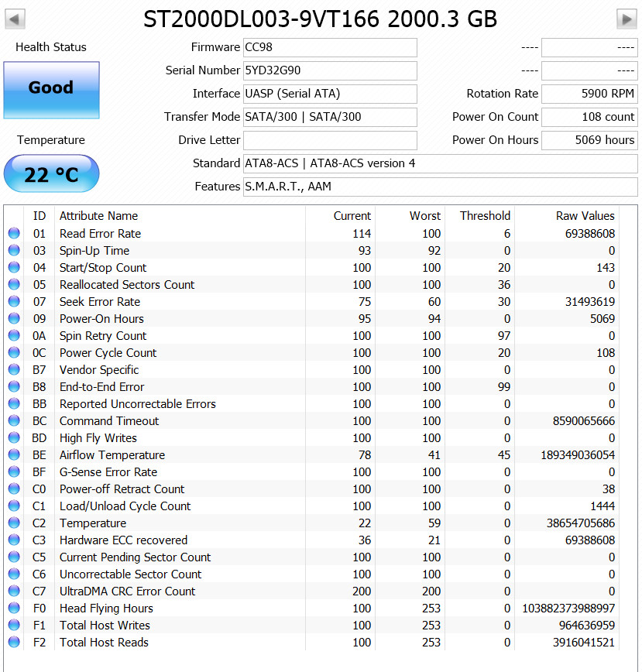The image size is (642, 672).
Task: Click raw value 1444 for Load/Unload Cycle Count
Action: pyautogui.click(x=603, y=506)
